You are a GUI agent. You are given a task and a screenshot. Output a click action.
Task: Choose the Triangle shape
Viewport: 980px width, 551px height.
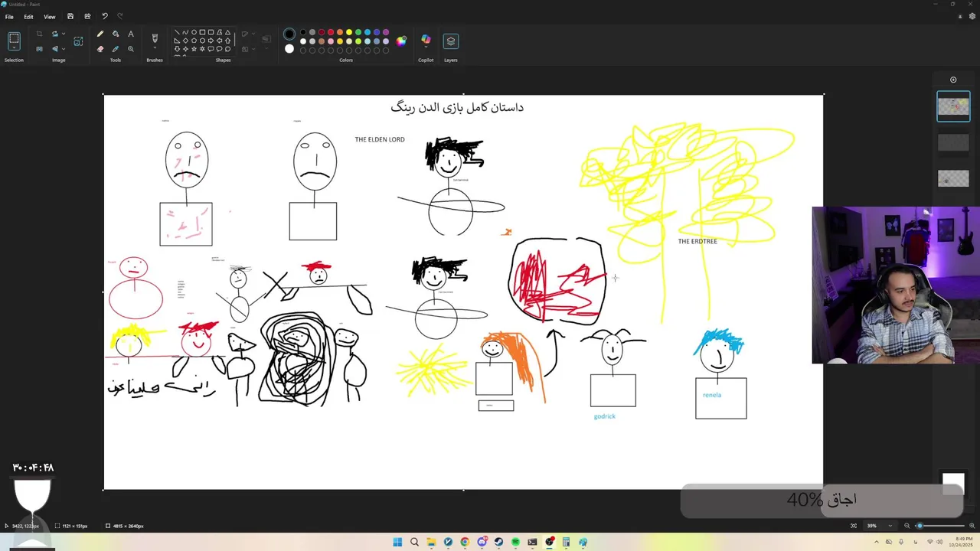point(228,33)
